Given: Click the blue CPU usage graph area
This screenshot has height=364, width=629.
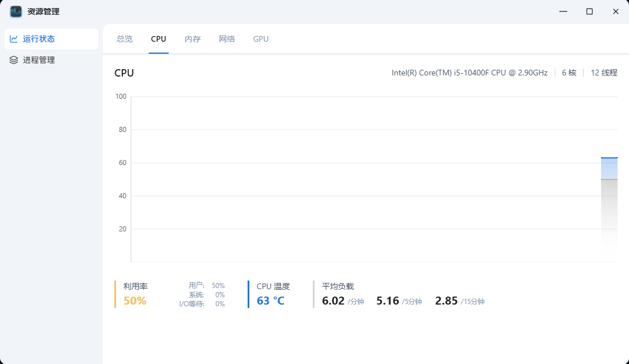Looking at the screenshot, I should 609,169.
